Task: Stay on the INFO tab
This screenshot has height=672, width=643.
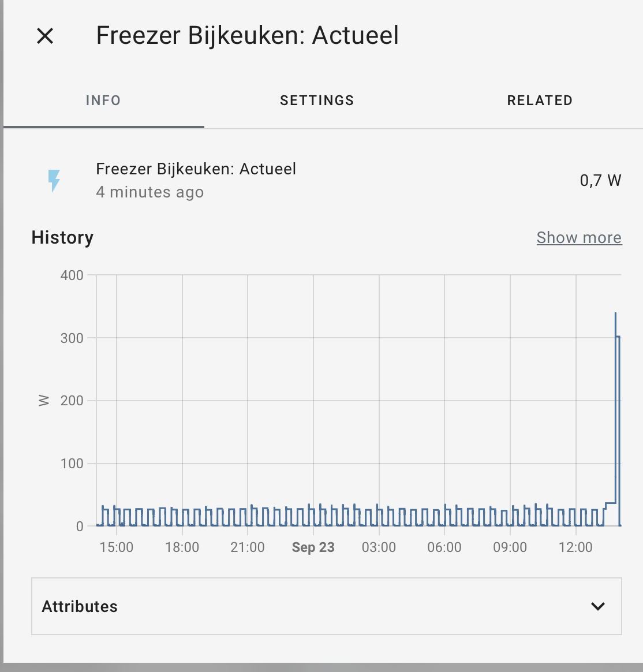Action: tap(103, 100)
